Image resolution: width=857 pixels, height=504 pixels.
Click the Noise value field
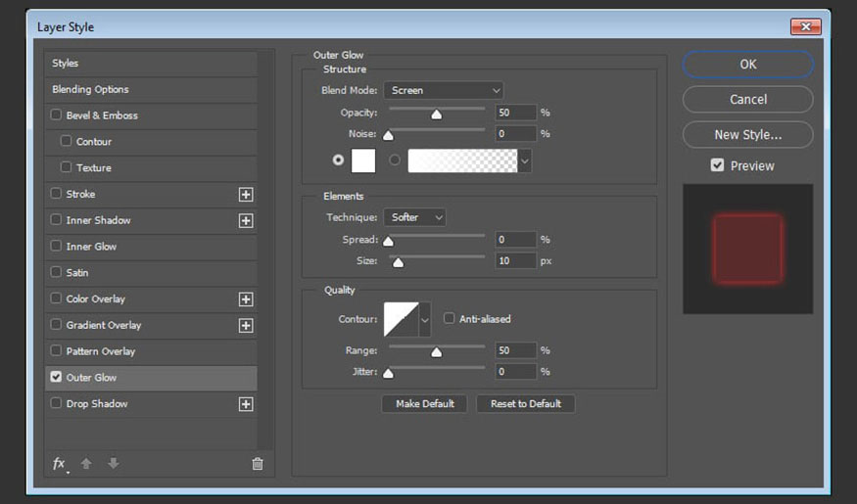515,134
